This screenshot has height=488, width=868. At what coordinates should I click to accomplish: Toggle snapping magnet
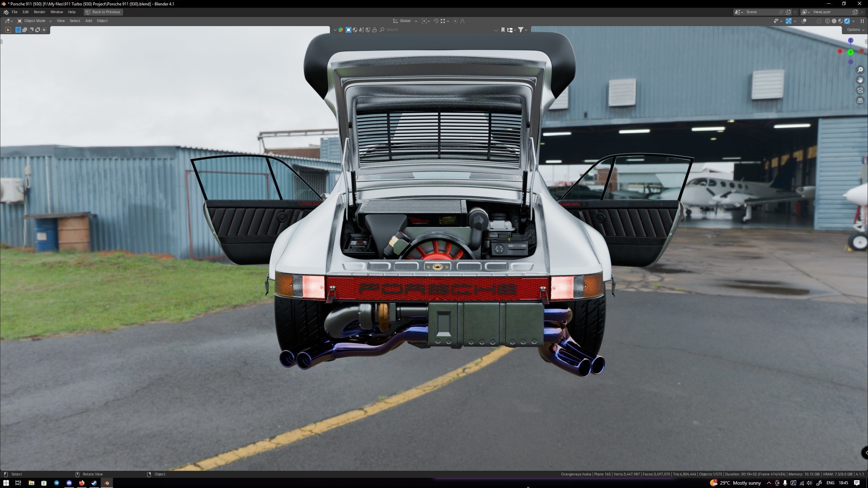(x=436, y=21)
